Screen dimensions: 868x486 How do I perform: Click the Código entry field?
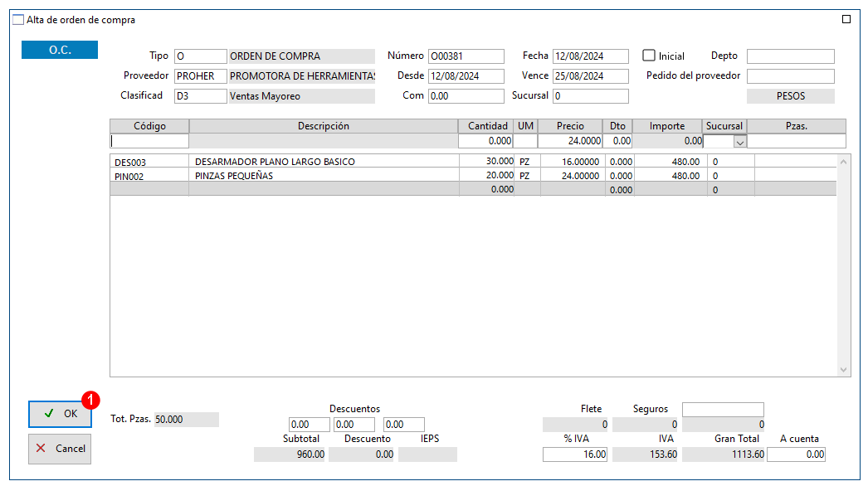click(149, 141)
